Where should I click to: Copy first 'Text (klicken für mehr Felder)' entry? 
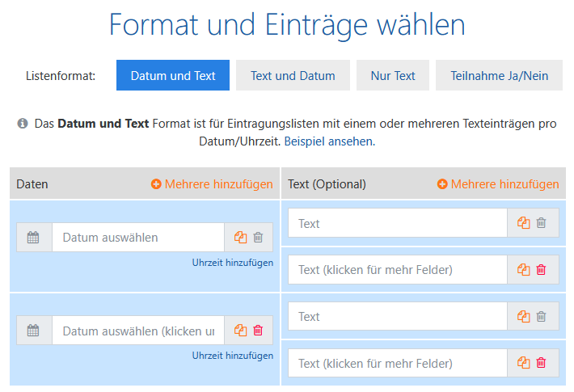pyautogui.click(x=524, y=270)
